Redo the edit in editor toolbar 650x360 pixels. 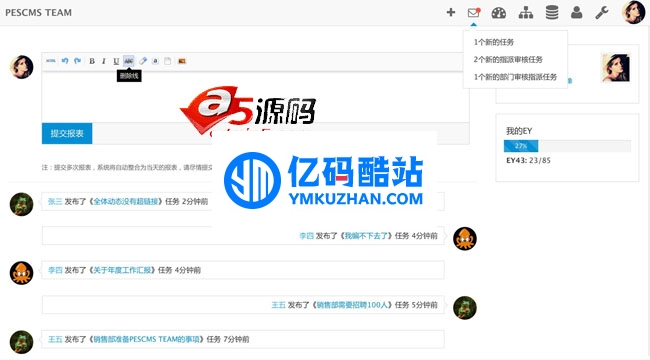[78, 61]
